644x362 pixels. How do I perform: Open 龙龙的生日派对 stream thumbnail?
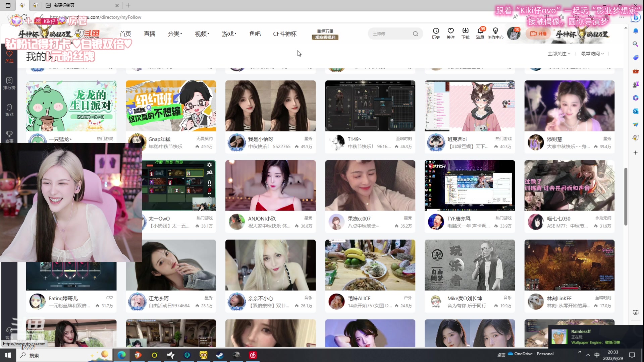pos(71,106)
